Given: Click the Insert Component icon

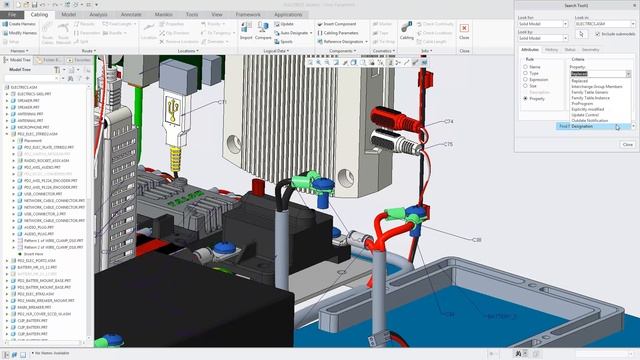Looking at the screenshot, I should 320,24.
